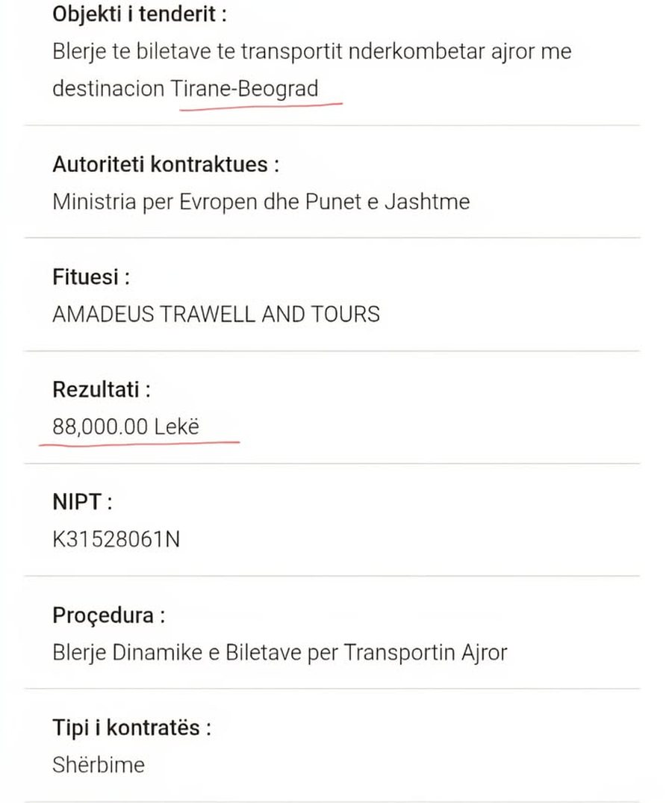Select the NIPT code K31528061N
Image resolution: width=672 pixels, height=803 pixels.
coord(116,539)
